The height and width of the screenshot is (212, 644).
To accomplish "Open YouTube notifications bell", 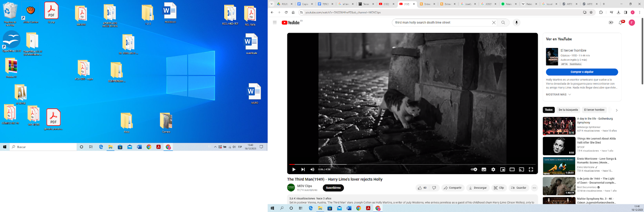I will (621, 23).
